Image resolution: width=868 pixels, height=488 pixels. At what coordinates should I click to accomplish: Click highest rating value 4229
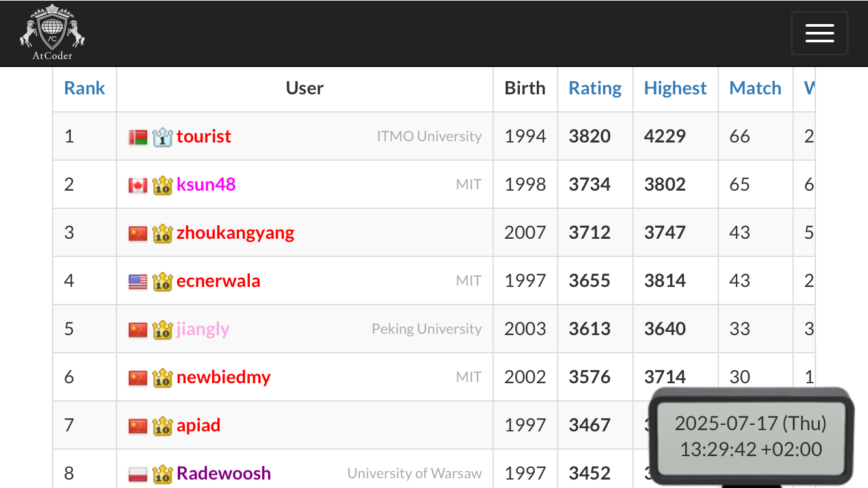tap(665, 137)
